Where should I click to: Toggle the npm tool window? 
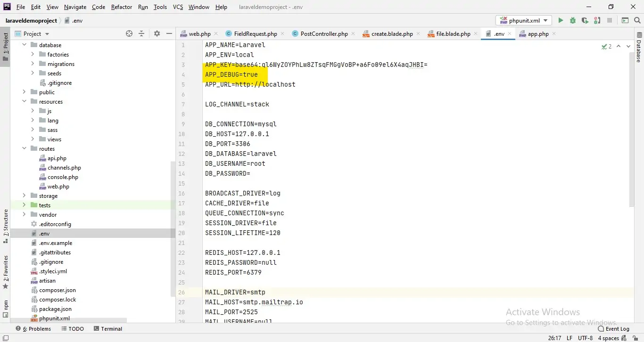pos(5,309)
